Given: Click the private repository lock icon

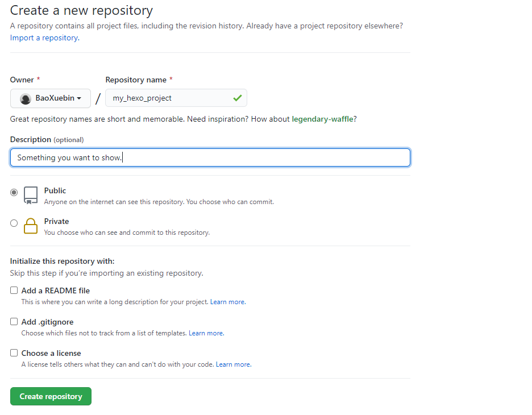Looking at the screenshot, I should point(31,226).
